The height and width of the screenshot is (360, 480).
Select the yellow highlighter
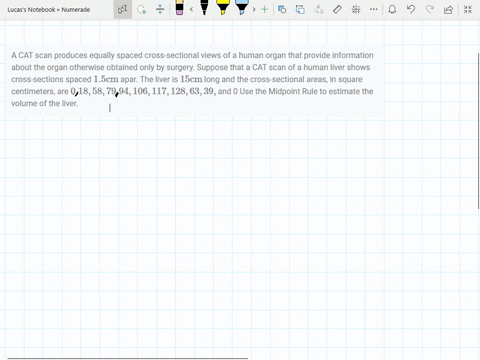pos(223,8)
